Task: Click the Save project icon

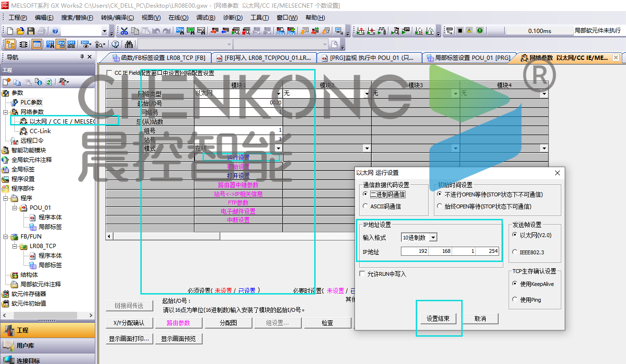Action: click(31, 31)
